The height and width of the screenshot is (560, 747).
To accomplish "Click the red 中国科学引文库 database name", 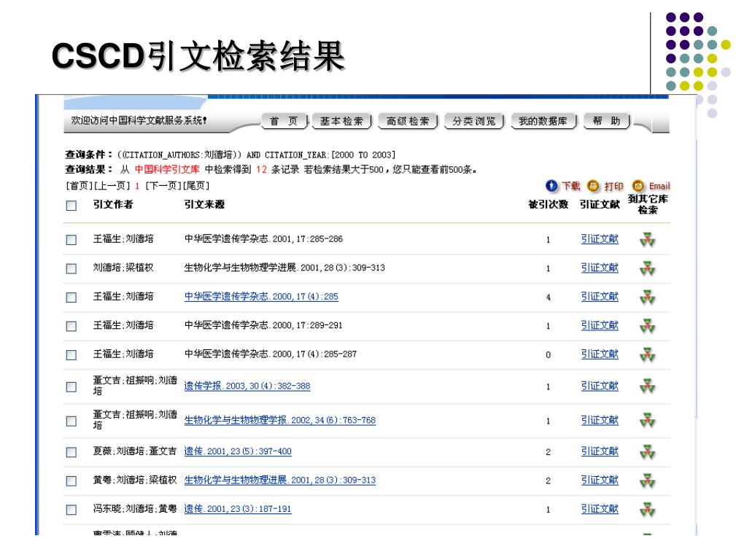I will (x=167, y=169).
